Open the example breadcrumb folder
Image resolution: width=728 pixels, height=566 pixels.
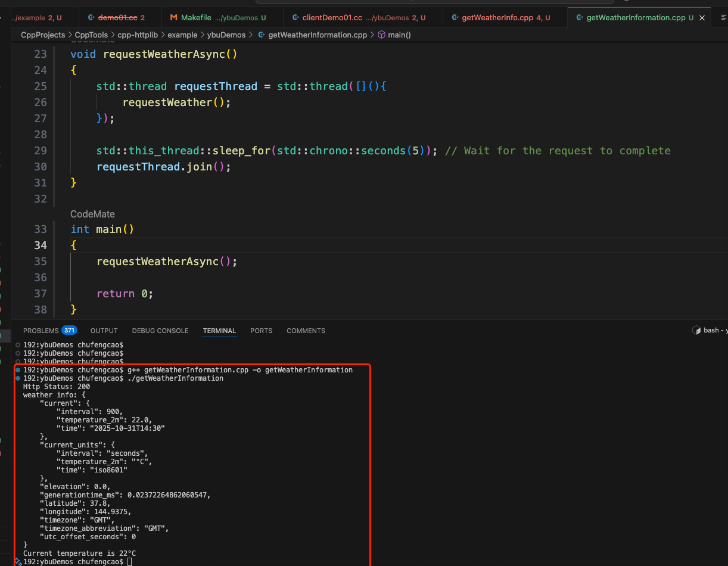point(182,35)
